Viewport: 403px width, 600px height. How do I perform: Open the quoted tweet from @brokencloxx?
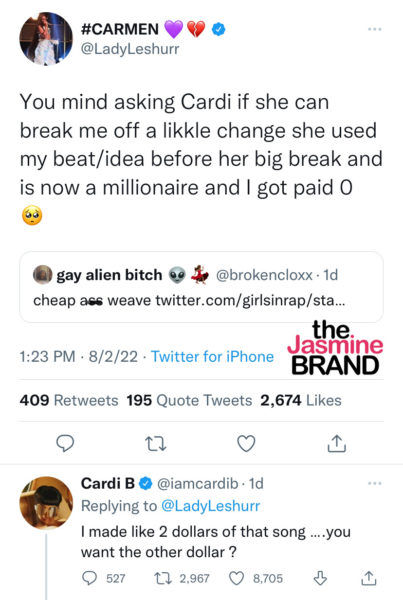(x=201, y=287)
